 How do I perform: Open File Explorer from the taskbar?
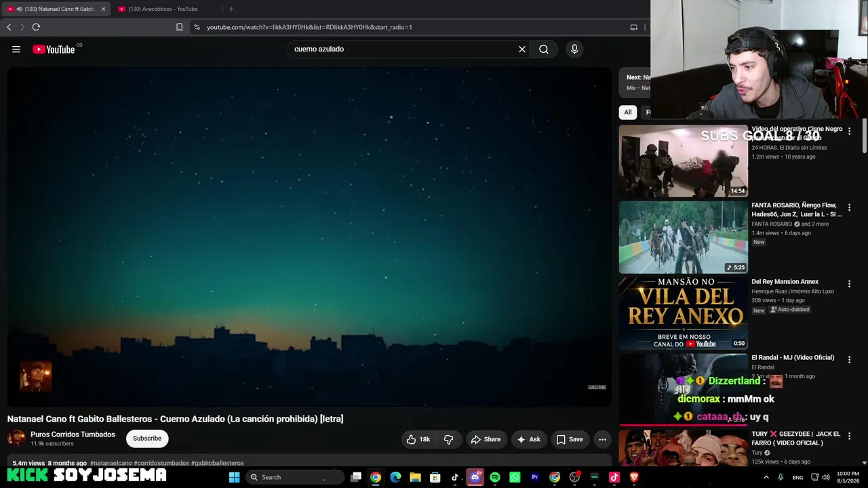point(415,477)
